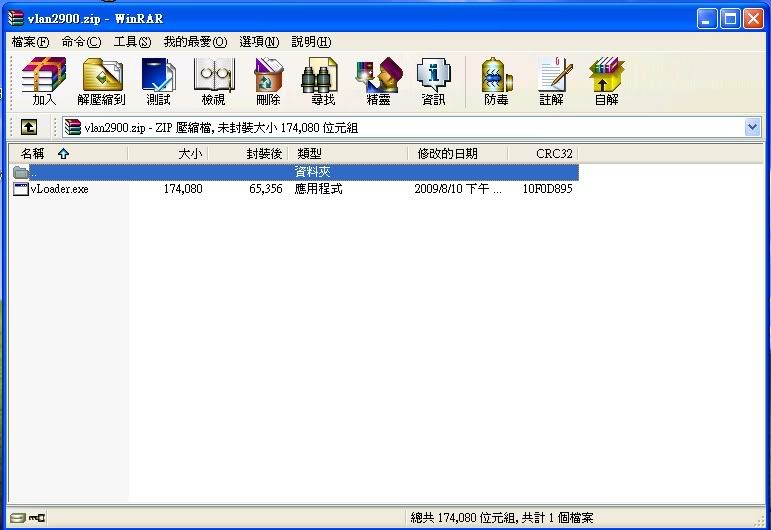Open the 檢視 (View) toolbar icon
The height and width of the screenshot is (530, 771).
(x=213, y=81)
